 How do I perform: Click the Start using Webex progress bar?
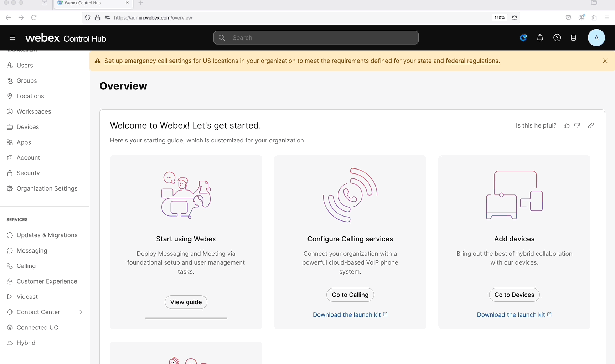pyautogui.click(x=186, y=318)
